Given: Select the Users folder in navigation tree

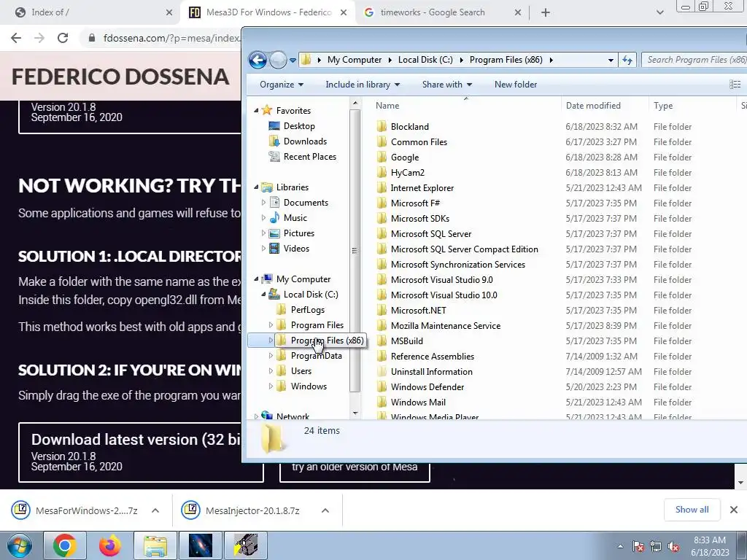Looking at the screenshot, I should [301, 371].
